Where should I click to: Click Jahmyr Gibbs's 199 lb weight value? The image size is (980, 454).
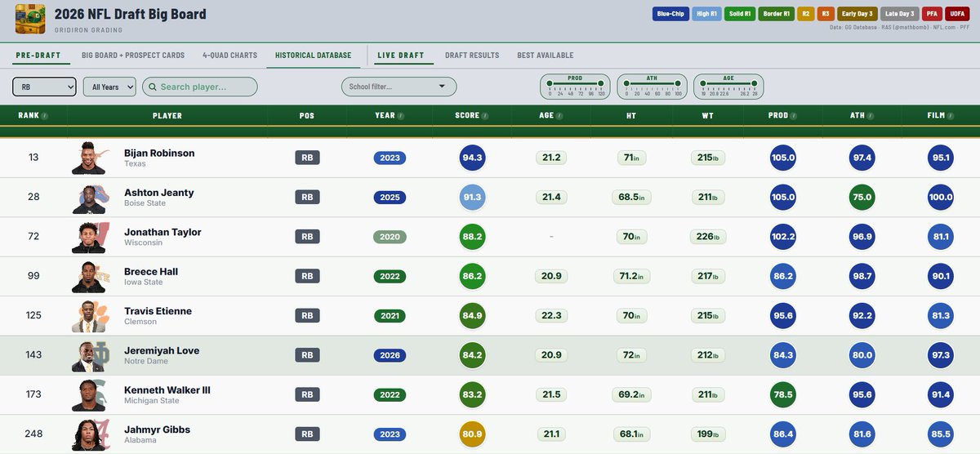coord(707,434)
